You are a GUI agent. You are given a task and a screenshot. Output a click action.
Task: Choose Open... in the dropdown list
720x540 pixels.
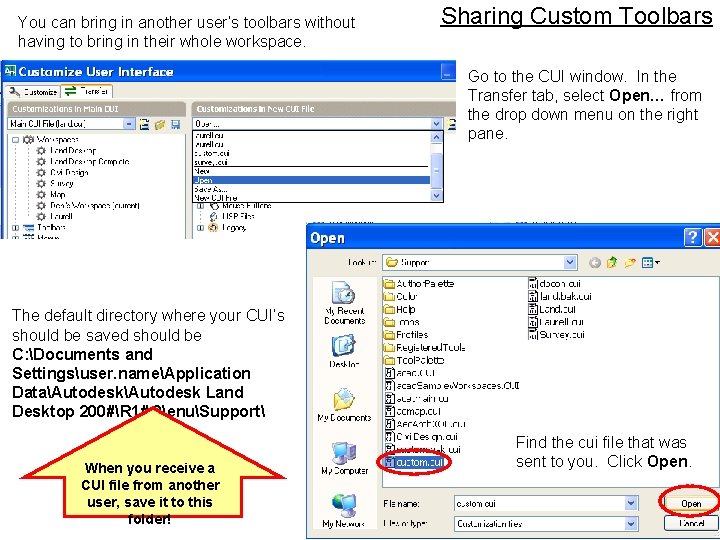coord(312,180)
